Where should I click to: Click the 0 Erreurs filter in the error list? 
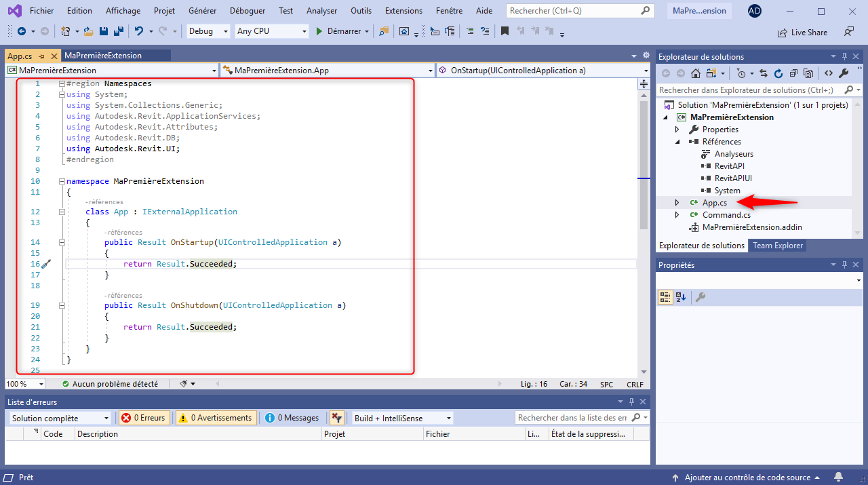tap(144, 418)
